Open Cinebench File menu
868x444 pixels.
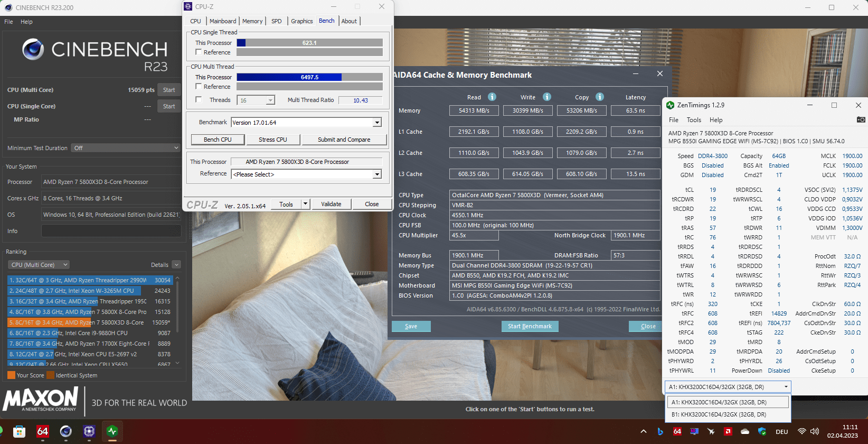pos(8,22)
